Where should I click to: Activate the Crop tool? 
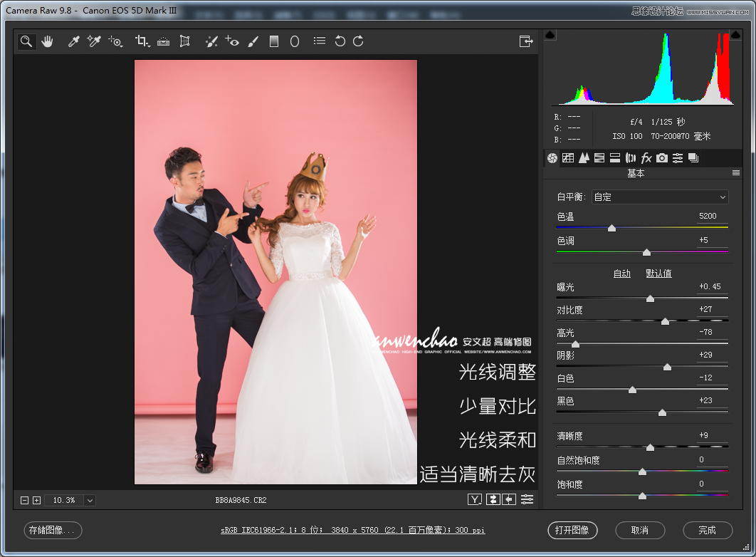click(x=141, y=41)
